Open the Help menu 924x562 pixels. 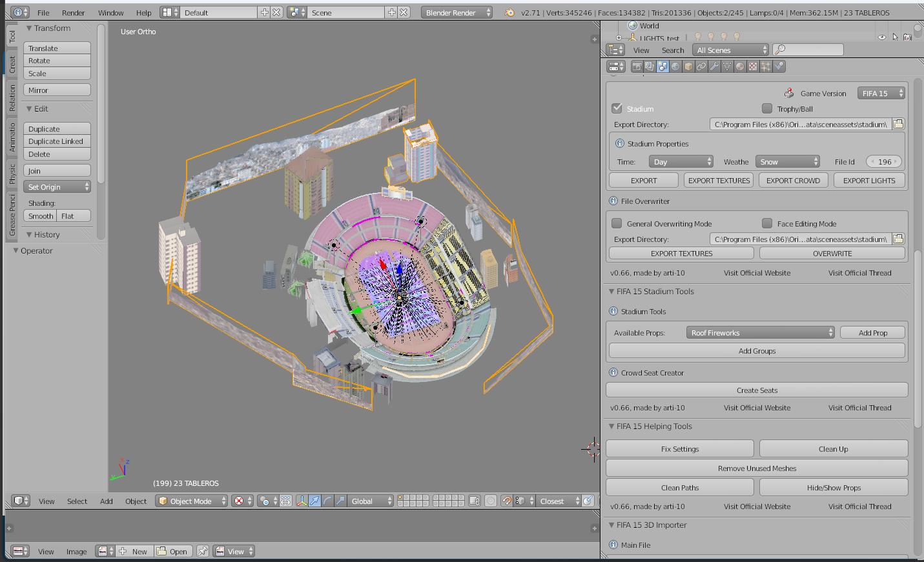(x=143, y=12)
